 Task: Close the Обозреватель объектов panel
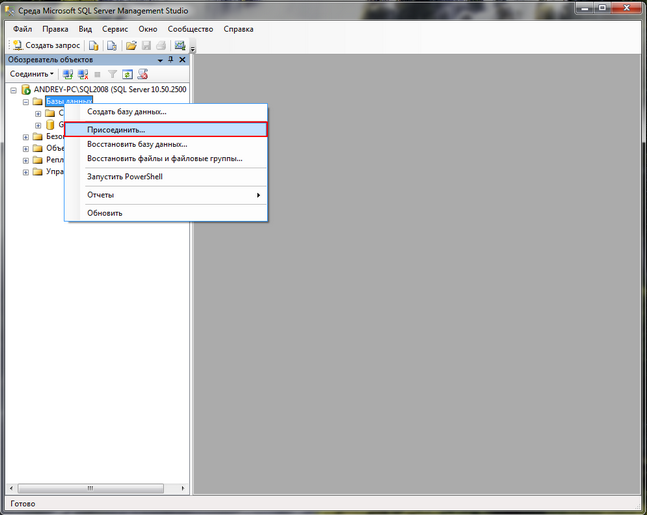coord(182,60)
